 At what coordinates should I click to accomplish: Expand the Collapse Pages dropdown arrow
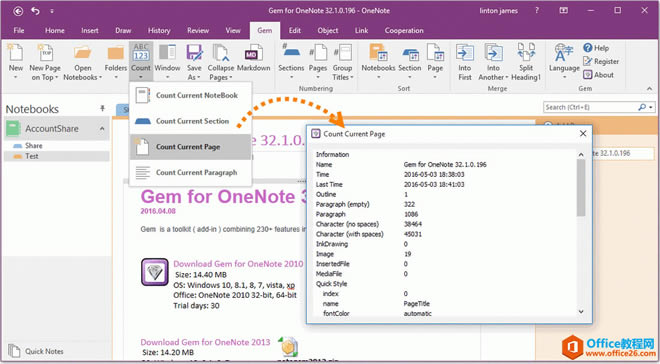230,78
